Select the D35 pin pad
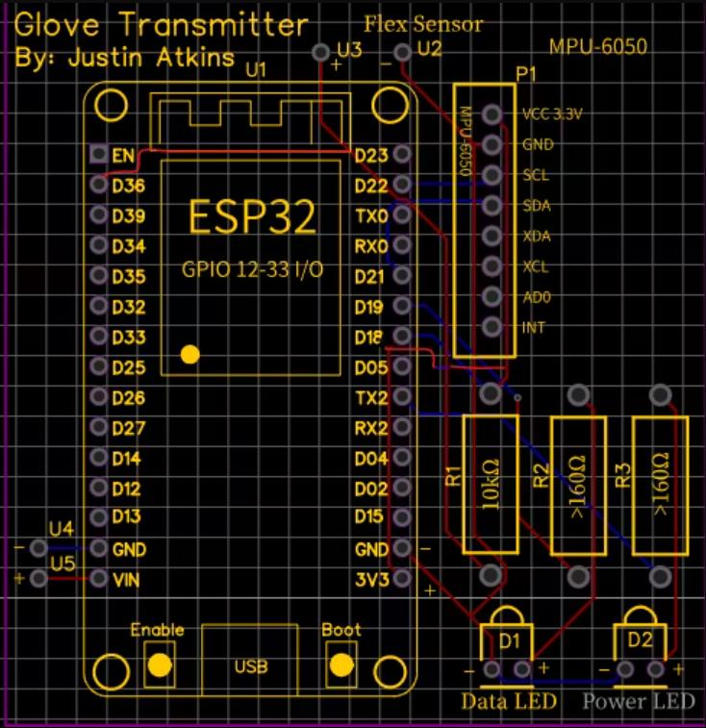Viewport: 706px width, 728px height. (98, 275)
